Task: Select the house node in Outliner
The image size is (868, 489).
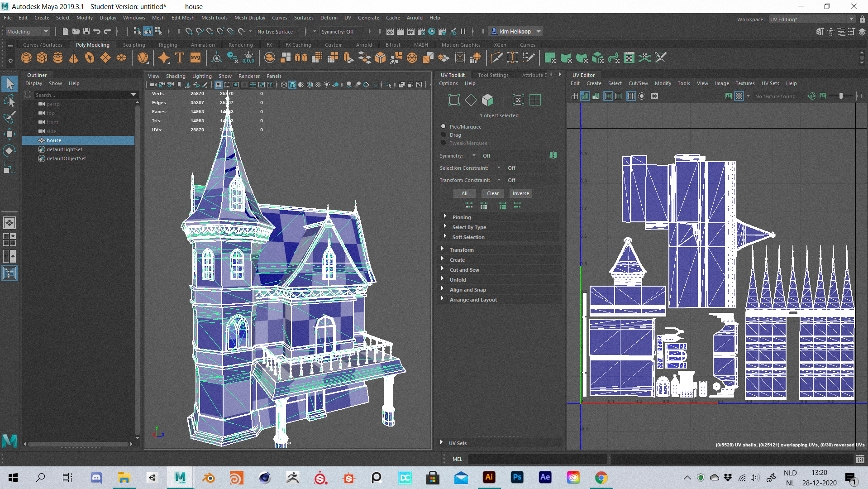Action: click(78, 140)
